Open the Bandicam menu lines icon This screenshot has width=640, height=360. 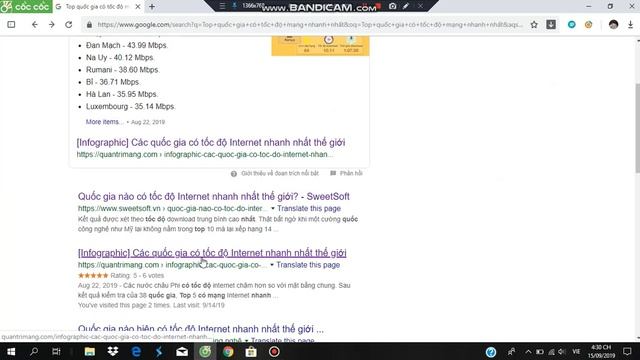[222, 6]
